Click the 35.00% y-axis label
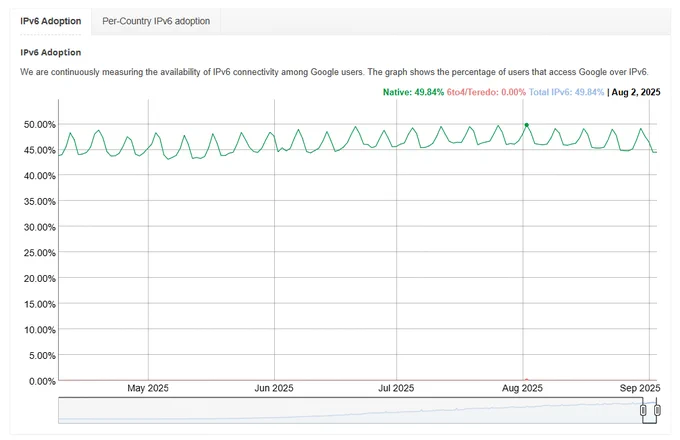The image size is (680, 440). pyautogui.click(x=39, y=202)
